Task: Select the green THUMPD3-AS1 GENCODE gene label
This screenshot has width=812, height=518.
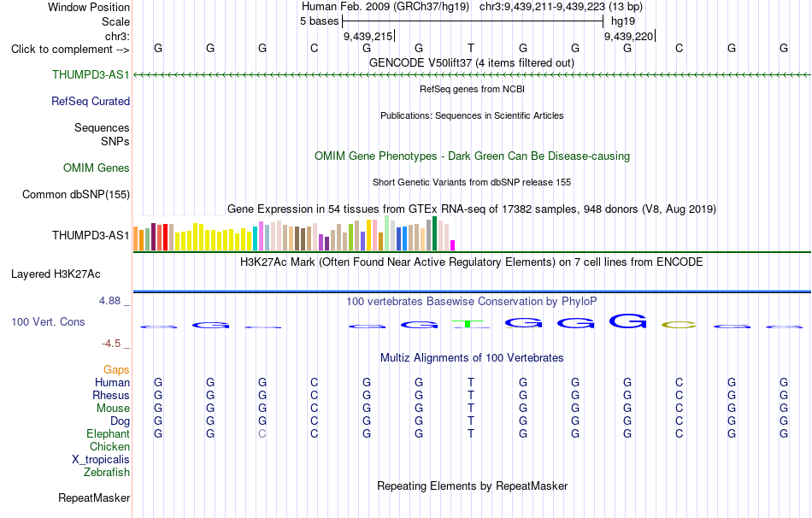Action: [91, 74]
